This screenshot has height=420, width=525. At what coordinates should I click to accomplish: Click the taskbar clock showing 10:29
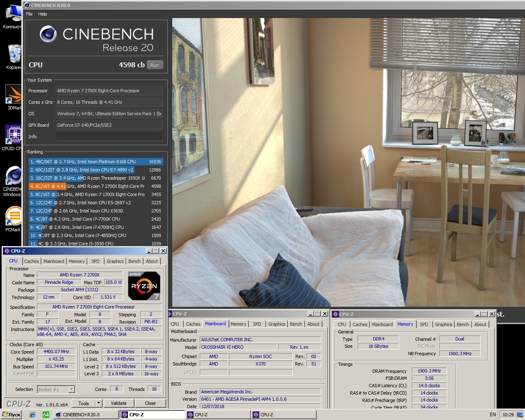[x=508, y=415]
